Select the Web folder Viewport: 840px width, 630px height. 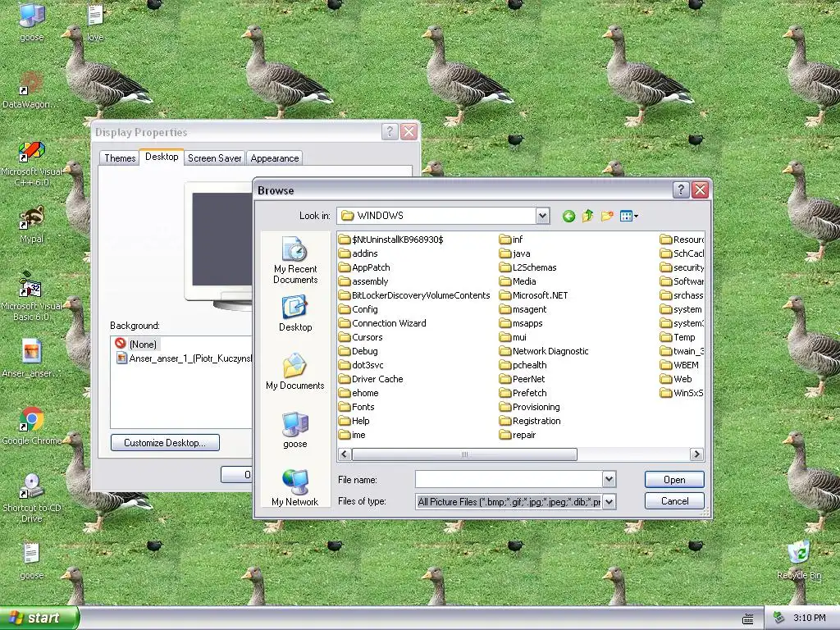coord(676,379)
